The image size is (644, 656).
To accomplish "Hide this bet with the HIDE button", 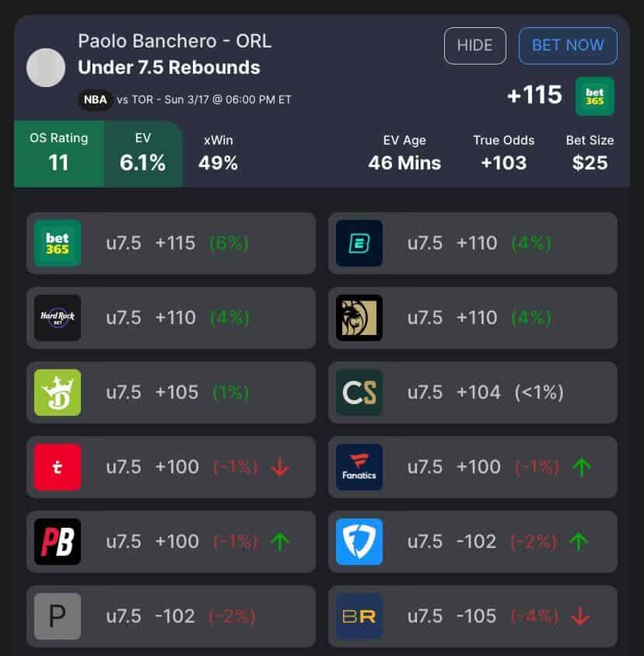I will (474, 46).
